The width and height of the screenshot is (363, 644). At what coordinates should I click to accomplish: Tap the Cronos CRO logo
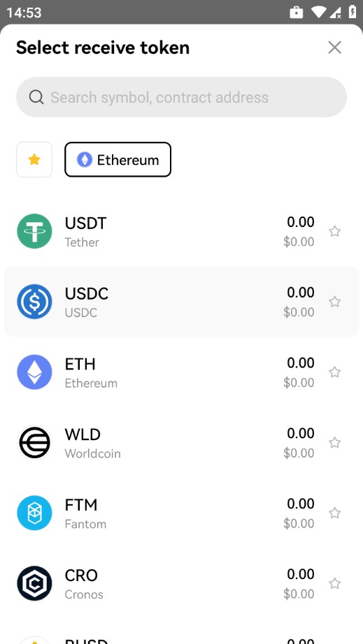point(34,584)
